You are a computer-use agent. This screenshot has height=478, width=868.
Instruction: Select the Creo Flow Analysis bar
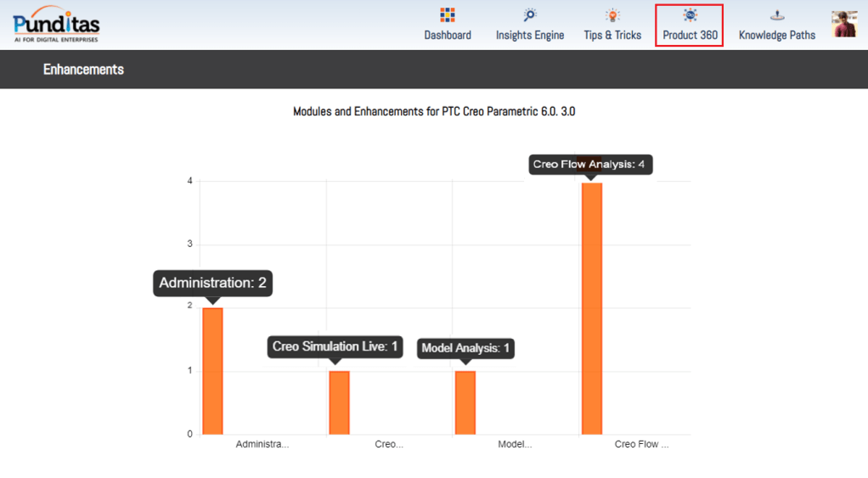pyautogui.click(x=591, y=308)
